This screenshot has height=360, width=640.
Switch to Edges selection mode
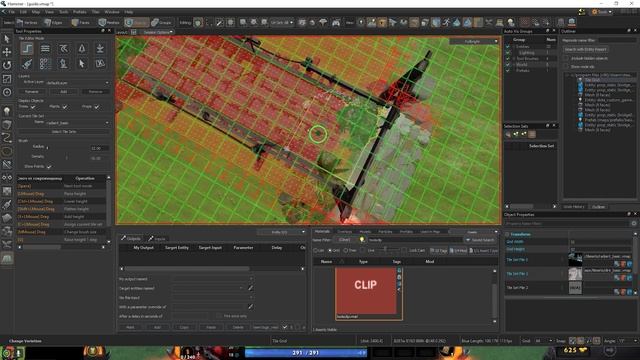53,22
